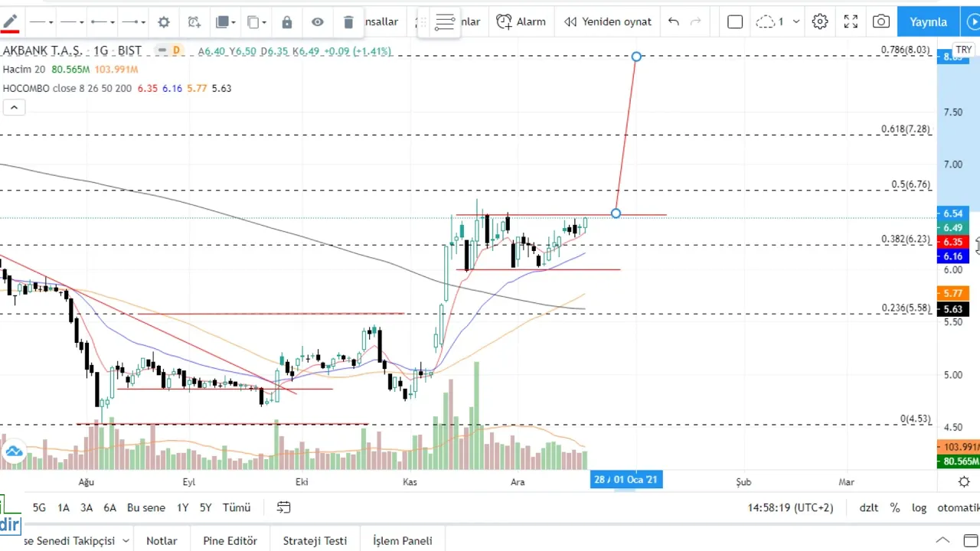Open the Notlar tab
The image size is (980, 551).
162,540
